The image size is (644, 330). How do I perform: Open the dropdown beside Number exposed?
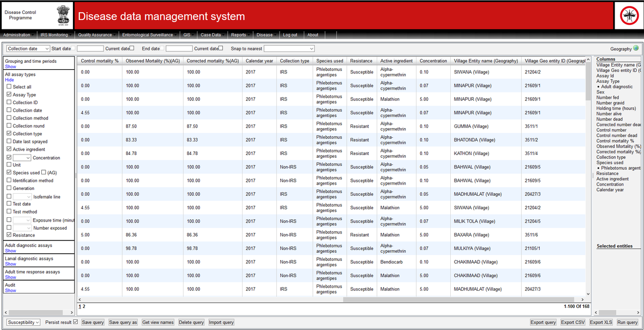22,228
